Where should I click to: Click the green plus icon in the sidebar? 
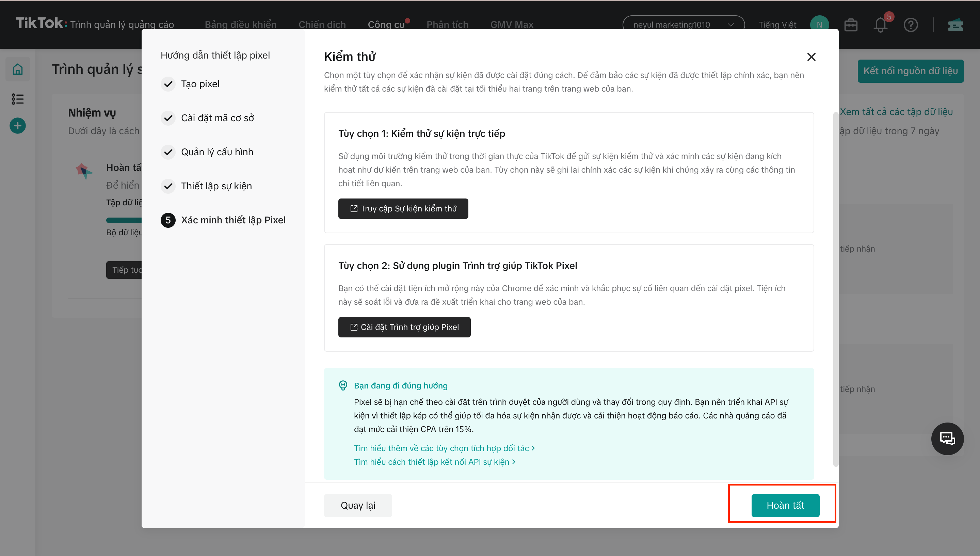coord(18,126)
